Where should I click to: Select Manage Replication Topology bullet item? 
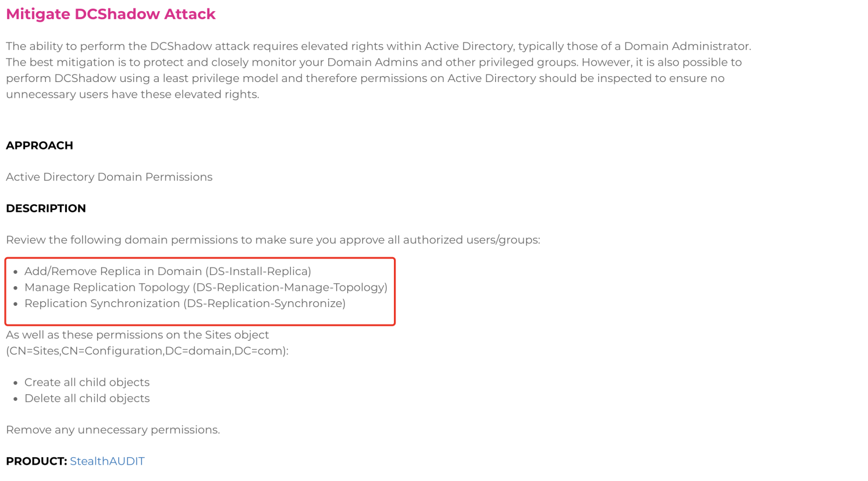tap(206, 287)
